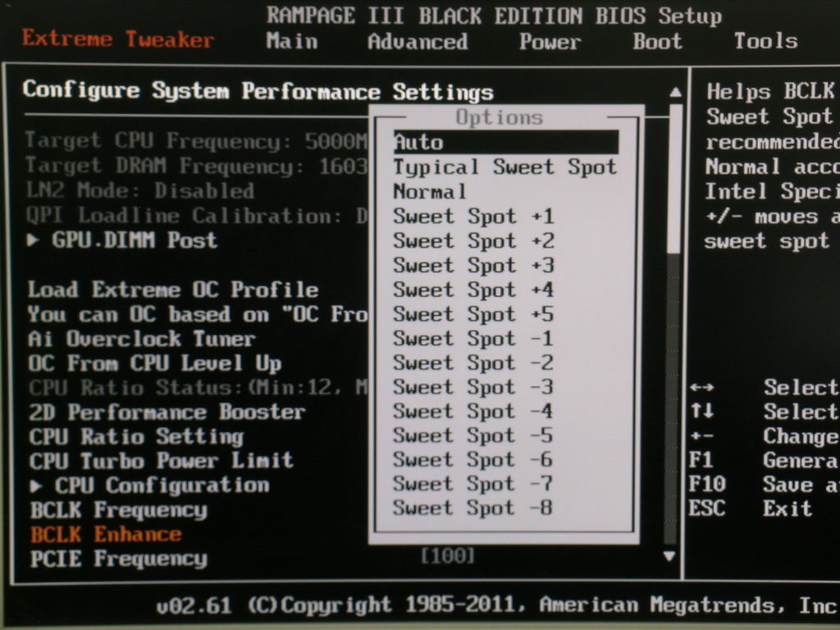Screen dimensions: 840x630
Task: Click the left-right arrows key hint
Action: [x=702, y=387]
